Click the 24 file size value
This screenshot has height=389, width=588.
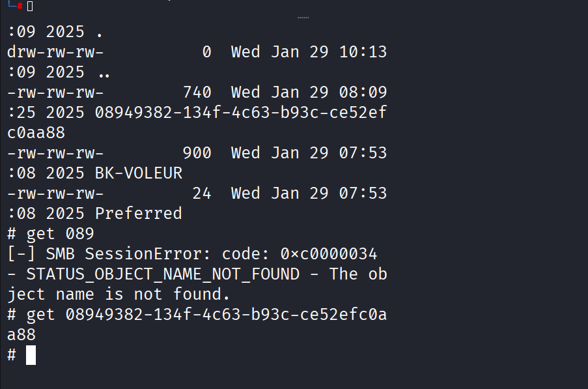point(201,194)
